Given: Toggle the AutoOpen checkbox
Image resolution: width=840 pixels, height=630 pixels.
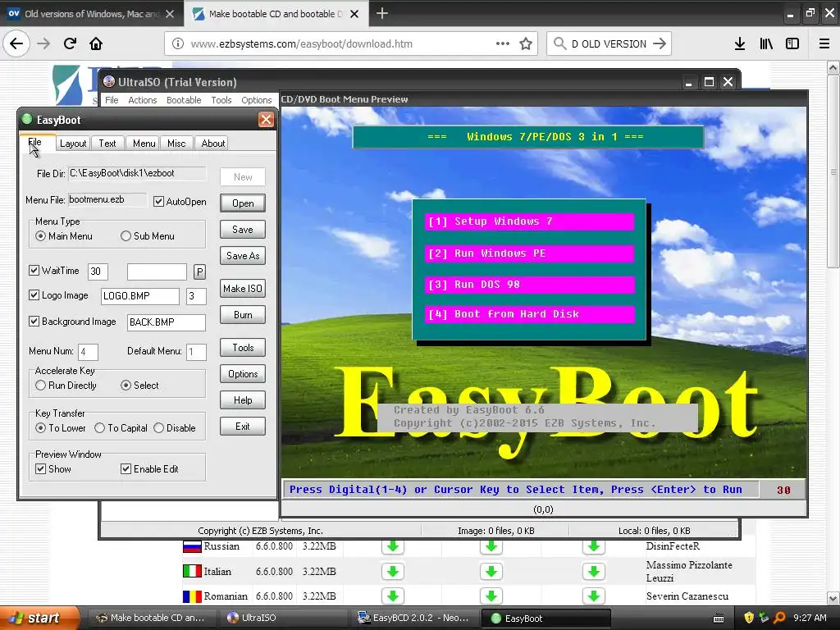Looking at the screenshot, I should (158, 202).
